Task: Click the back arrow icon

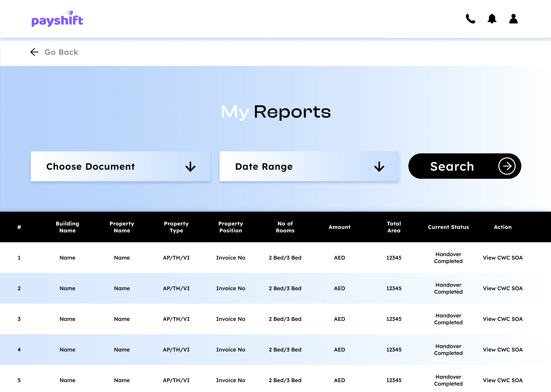Action: point(34,52)
